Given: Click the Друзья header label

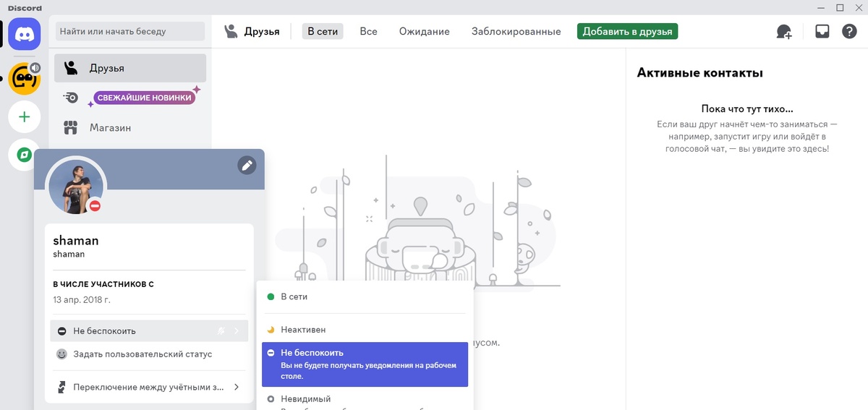Looking at the screenshot, I should (x=262, y=31).
